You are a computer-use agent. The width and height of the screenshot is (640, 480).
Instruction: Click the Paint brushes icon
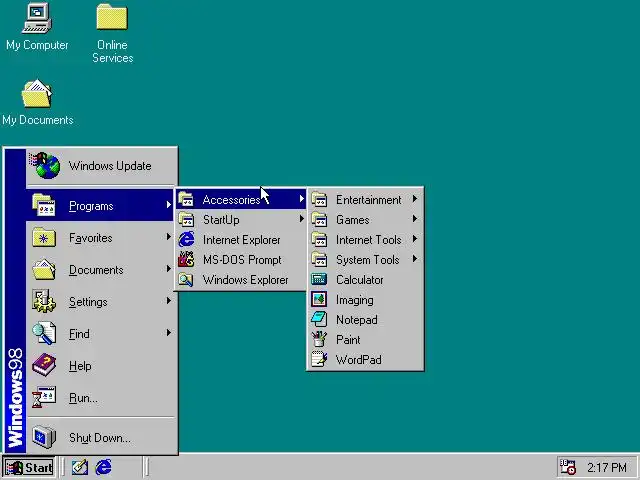pos(319,340)
